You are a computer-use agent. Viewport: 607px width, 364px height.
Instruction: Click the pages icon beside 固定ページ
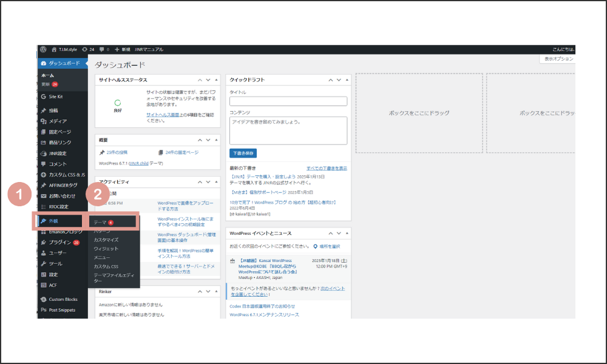click(43, 132)
